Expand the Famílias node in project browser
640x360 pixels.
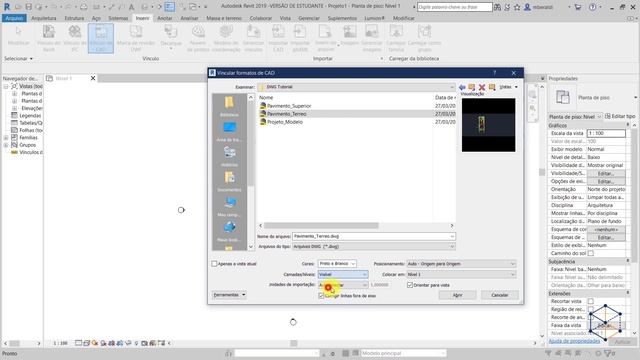click(x=6, y=138)
